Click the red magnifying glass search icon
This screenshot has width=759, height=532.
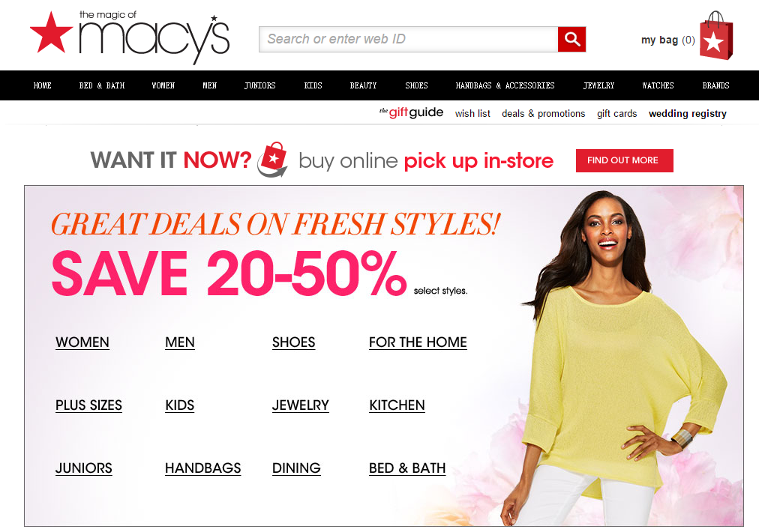tap(571, 39)
